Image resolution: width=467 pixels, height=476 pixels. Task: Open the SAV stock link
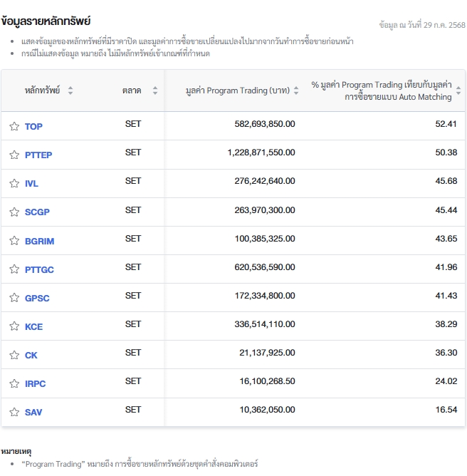click(33, 412)
